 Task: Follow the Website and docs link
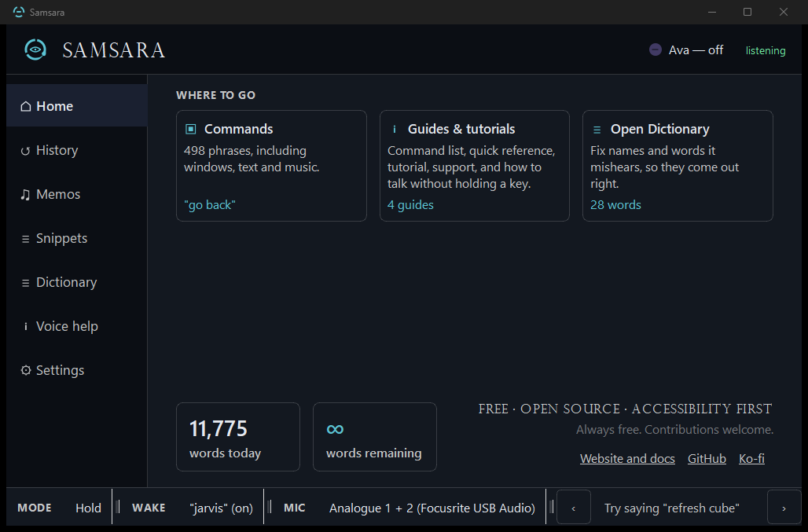[627, 458]
